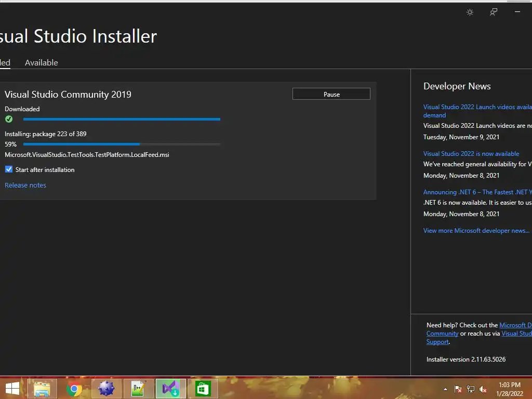Open File Explorer from the taskbar
This screenshot has width=532, height=399.
tap(42, 389)
